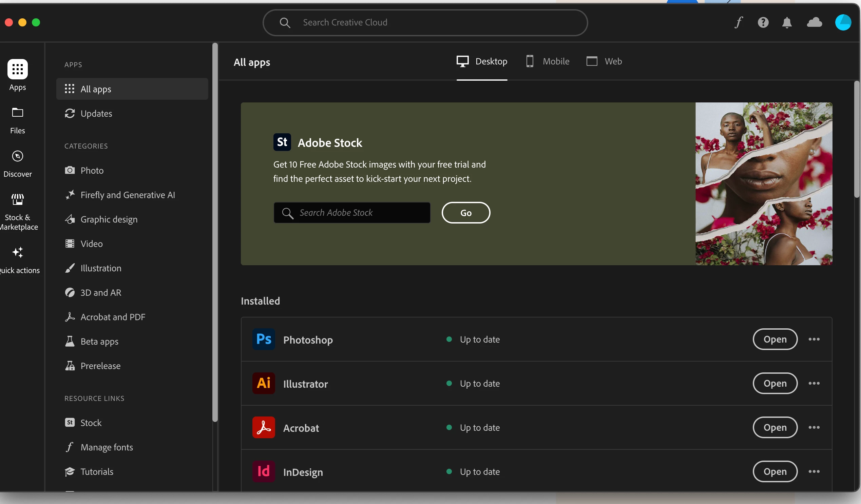The height and width of the screenshot is (504, 861).
Task: Switch to the Mobile tab
Action: (x=548, y=61)
